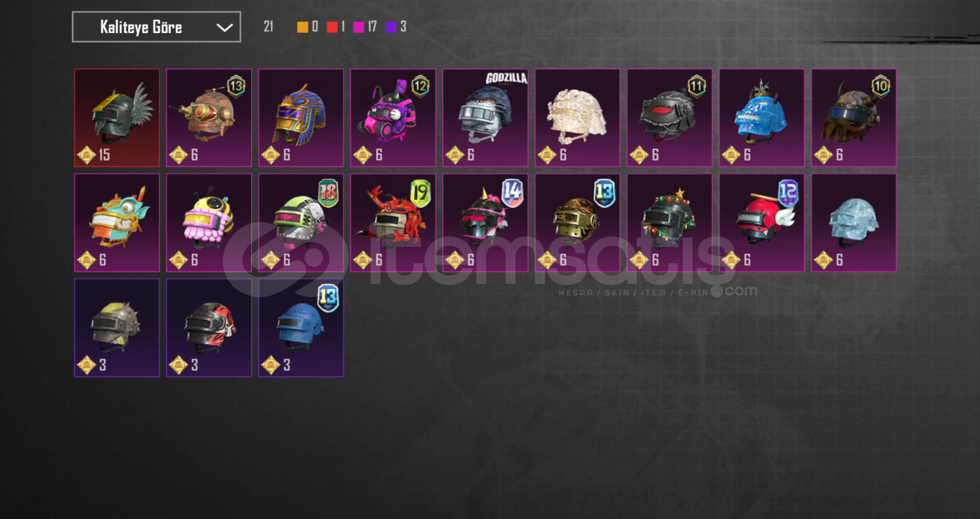
Task: Pick the bearded viking horn helmet
Action: pyautogui.click(x=854, y=118)
